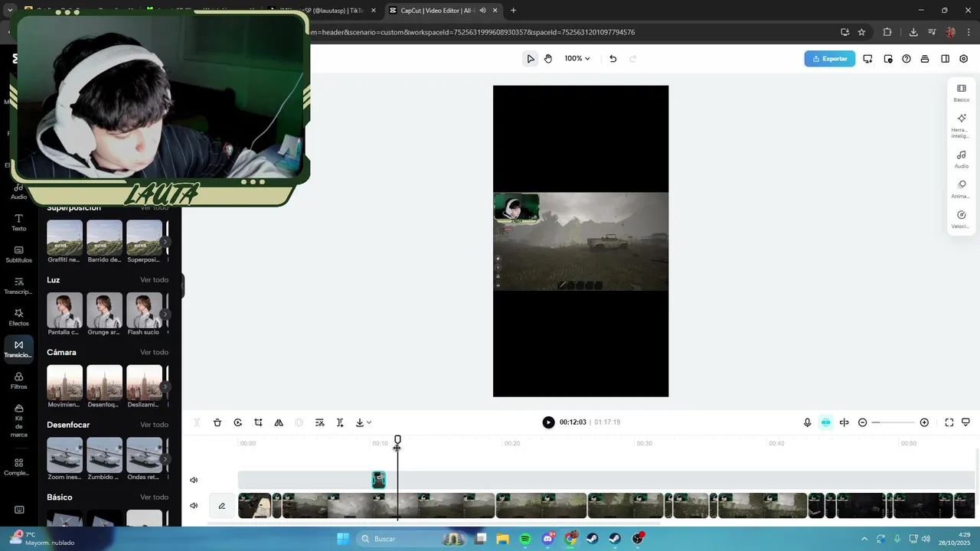Mute the upper overlay track
Viewport: 980px width, 551px height.
194,481
